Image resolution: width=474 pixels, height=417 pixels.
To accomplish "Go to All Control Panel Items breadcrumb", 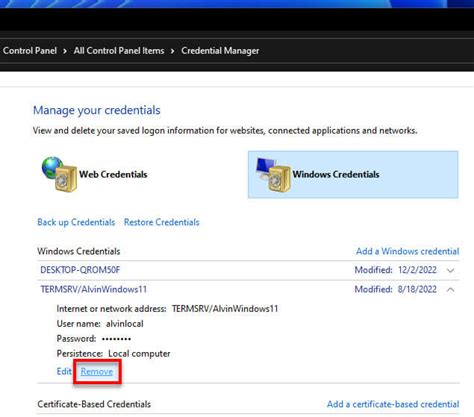I will [x=119, y=51].
